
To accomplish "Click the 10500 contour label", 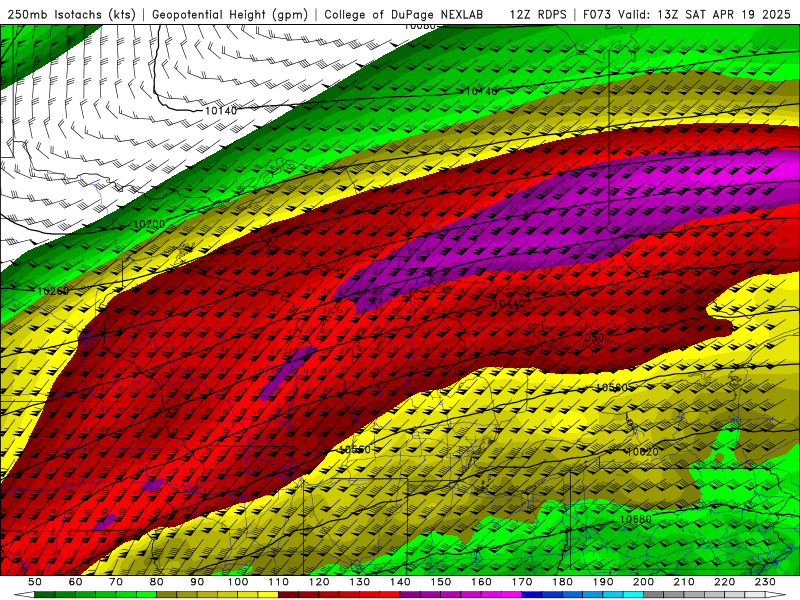I will point(595,337).
